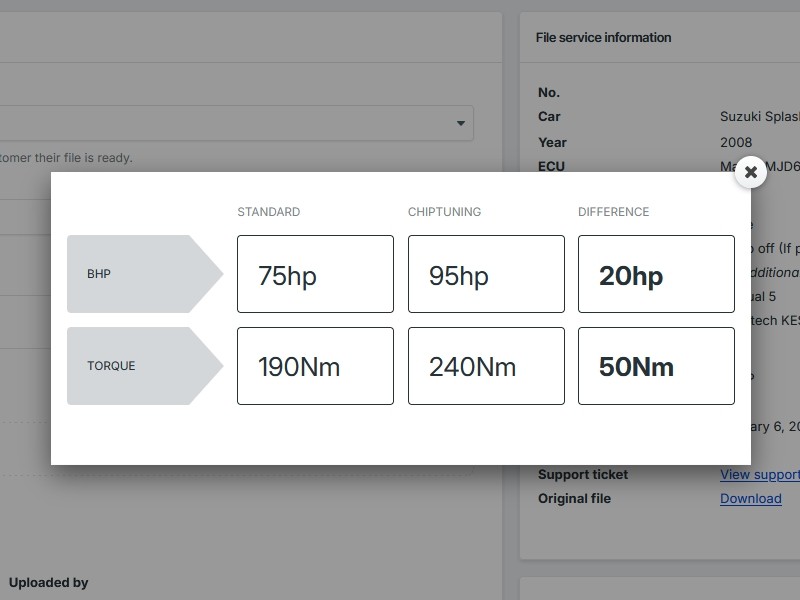Select the chiptuning 95hp value box
800x600 pixels.
[x=486, y=274]
